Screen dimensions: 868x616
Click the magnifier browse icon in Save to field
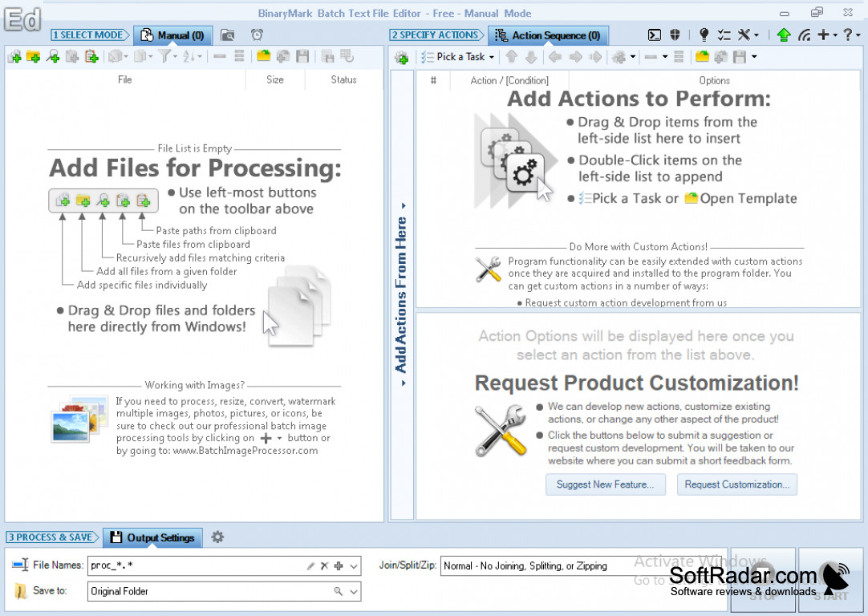(339, 591)
